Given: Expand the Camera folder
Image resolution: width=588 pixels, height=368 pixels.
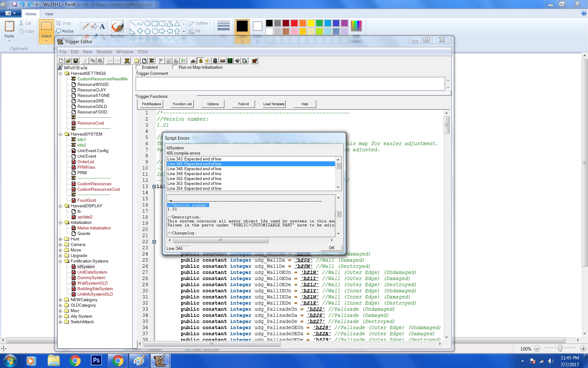Looking at the screenshot, I should pos(60,245).
